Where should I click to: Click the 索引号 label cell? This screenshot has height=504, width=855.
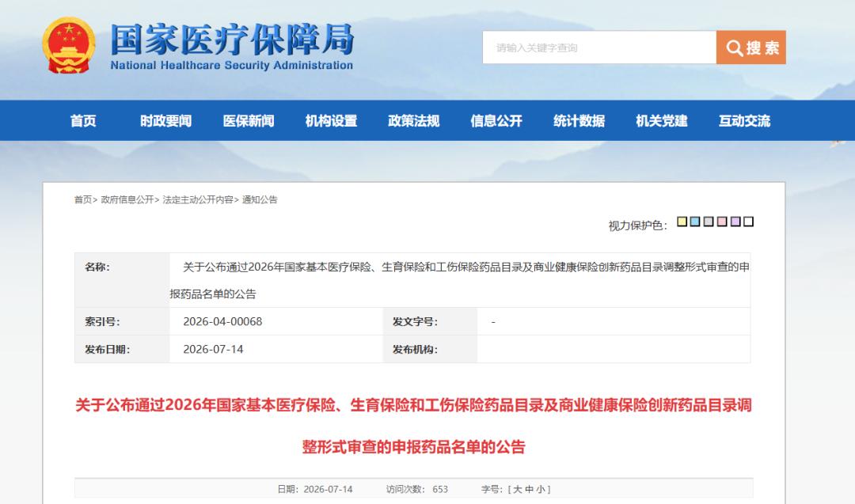[122, 321]
